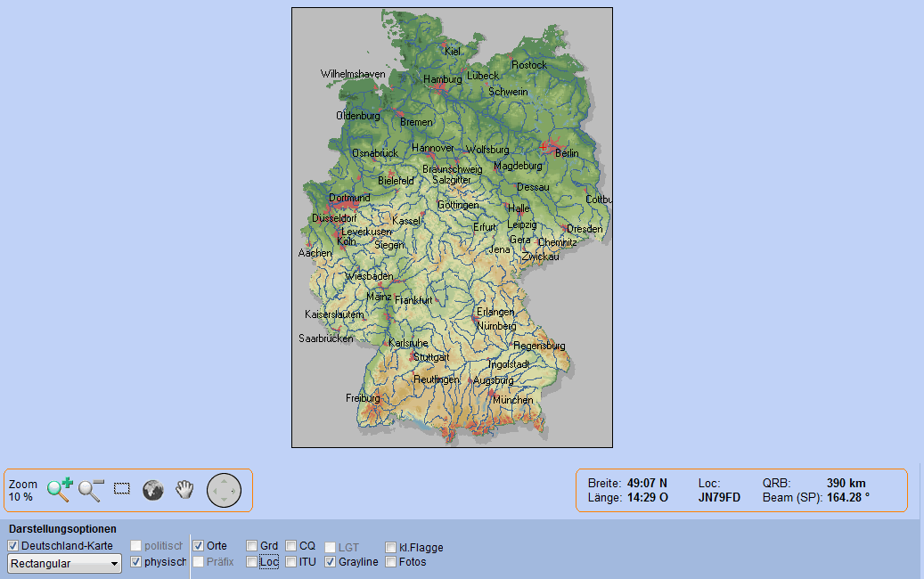Viewport: 924px width, 579px height.
Task: Click the Zoom 10 % readout
Action: click(22, 491)
